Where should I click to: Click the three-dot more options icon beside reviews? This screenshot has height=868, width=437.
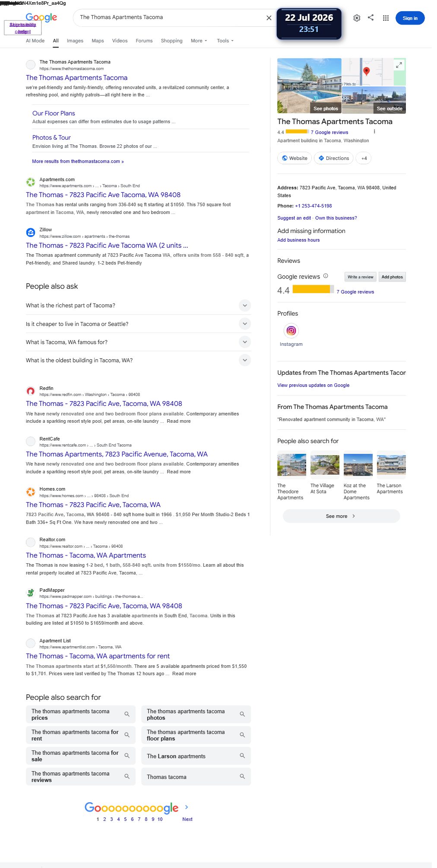(374, 132)
